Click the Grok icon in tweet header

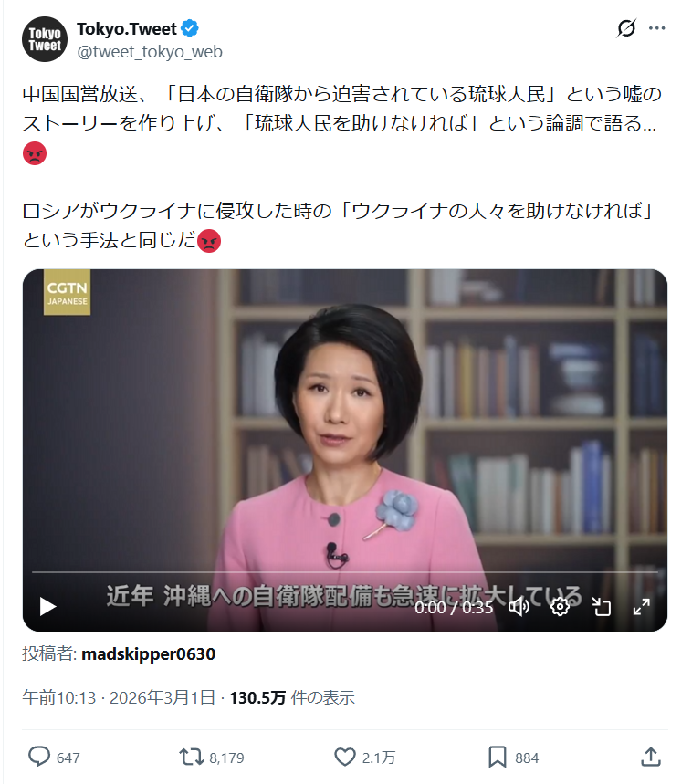(626, 28)
